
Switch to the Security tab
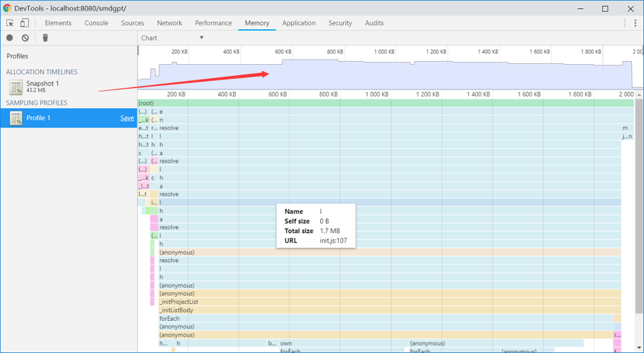(340, 23)
